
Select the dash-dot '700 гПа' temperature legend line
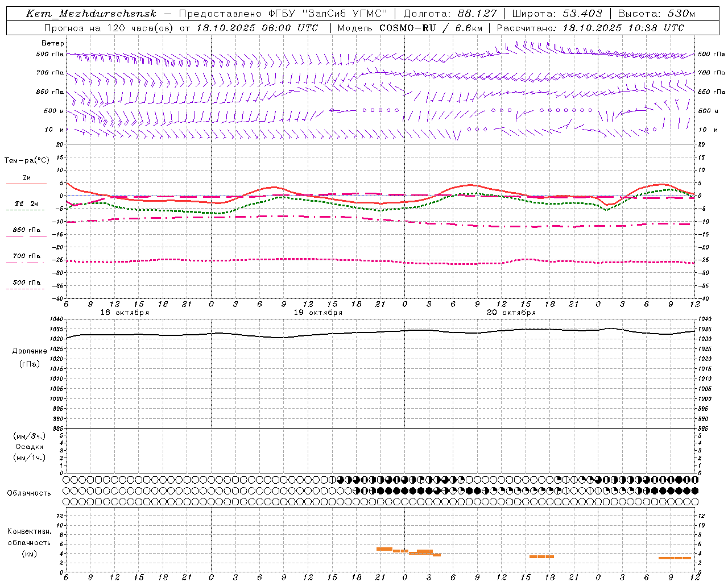coord(26,263)
